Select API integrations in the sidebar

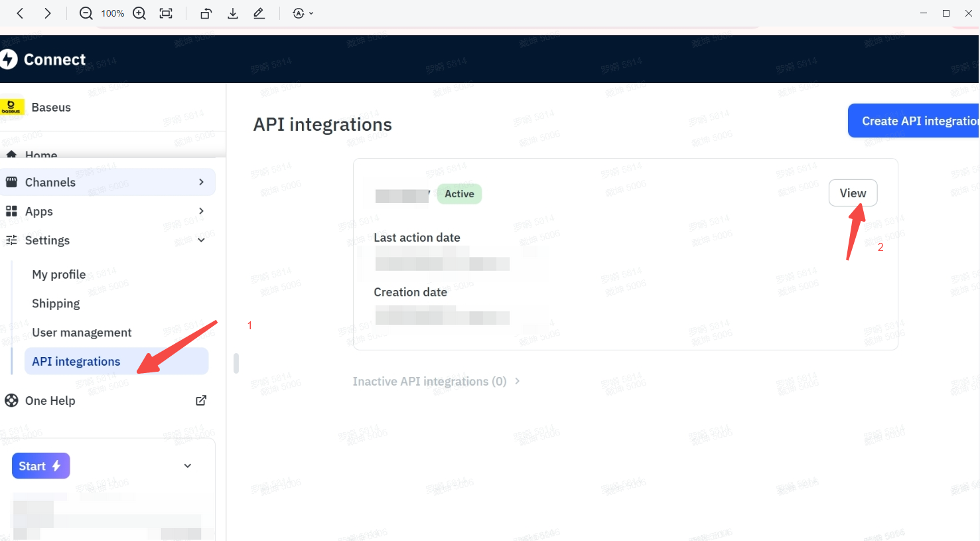pyautogui.click(x=117, y=361)
